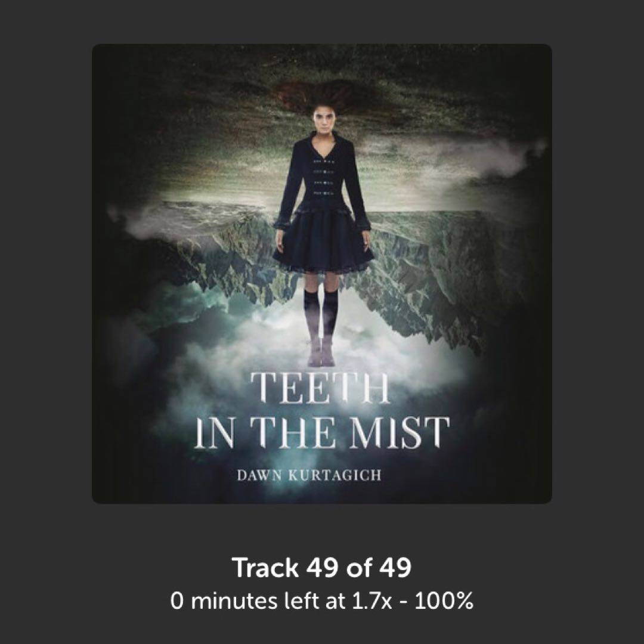Click the author name Dawn Kurtagich on cover
Screen dimensions: 644x644
pyautogui.click(x=309, y=475)
